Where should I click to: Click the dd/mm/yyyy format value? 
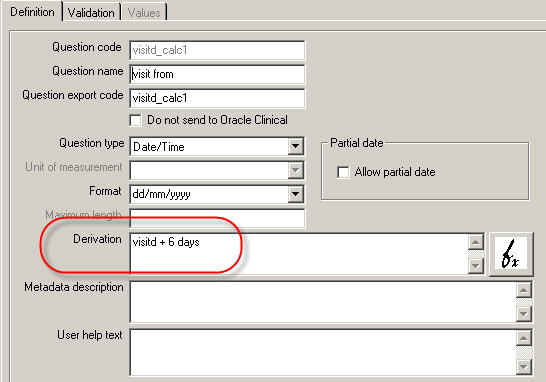tap(162, 194)
